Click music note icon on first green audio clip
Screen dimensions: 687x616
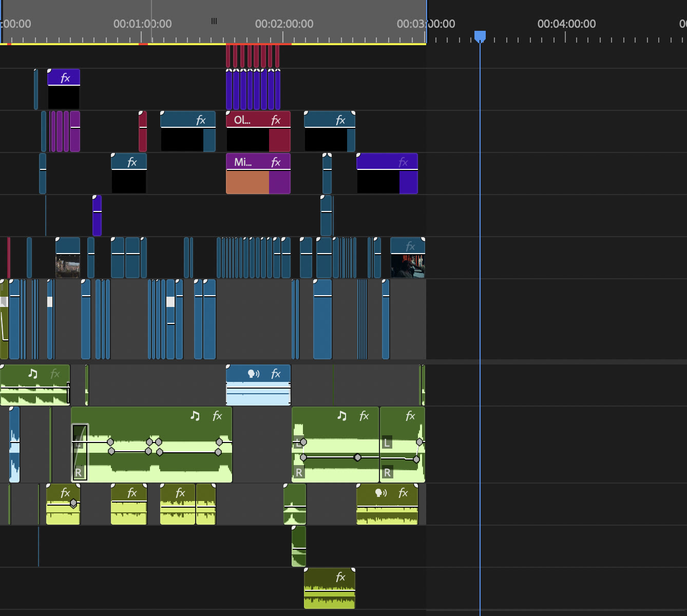pyautogui.click(x=33, y=374)
